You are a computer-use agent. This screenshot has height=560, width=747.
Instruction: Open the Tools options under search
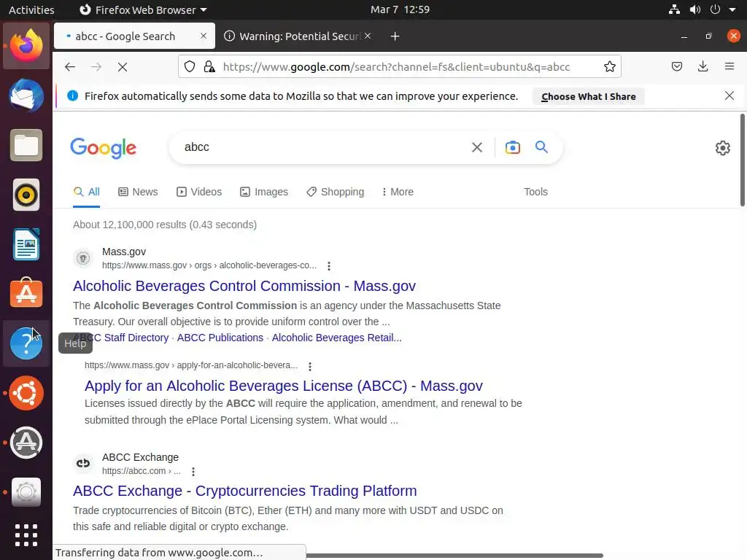point(535,192)
